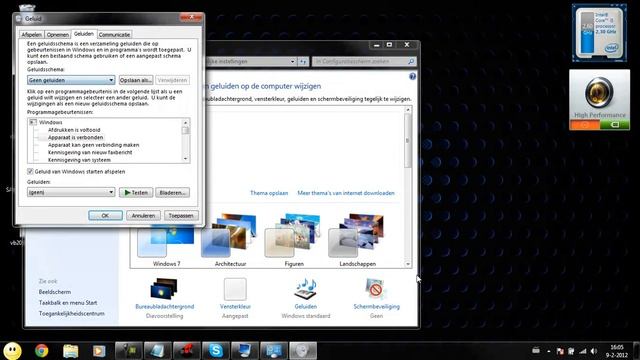Open 'Taakbalk en menu Start' link
640x360 pixels.
pyautogui.click(x=68, y=303)
